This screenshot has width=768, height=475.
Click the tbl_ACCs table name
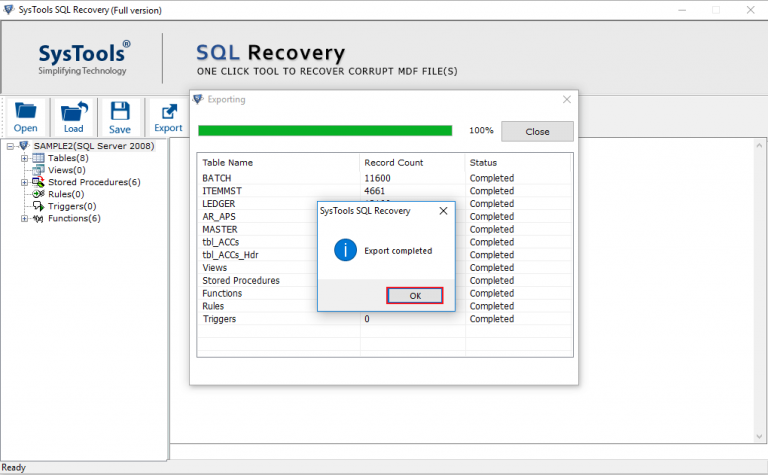click(x=221, y=242)
